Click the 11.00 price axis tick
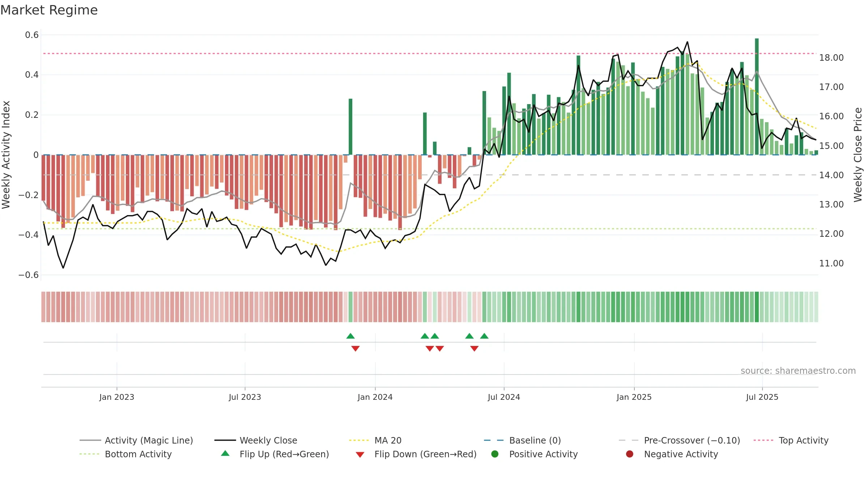 (x=831, y=264)
